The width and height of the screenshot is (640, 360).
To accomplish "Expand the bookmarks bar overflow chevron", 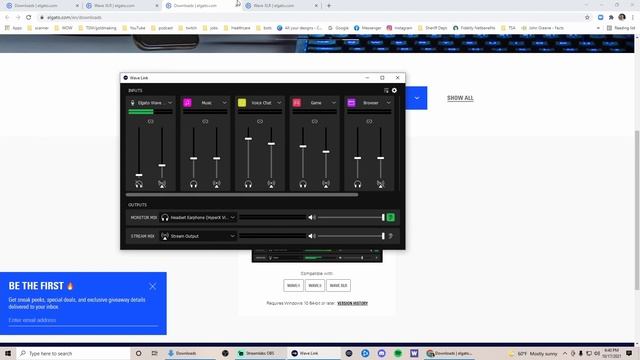I will [x=598, y=28].
